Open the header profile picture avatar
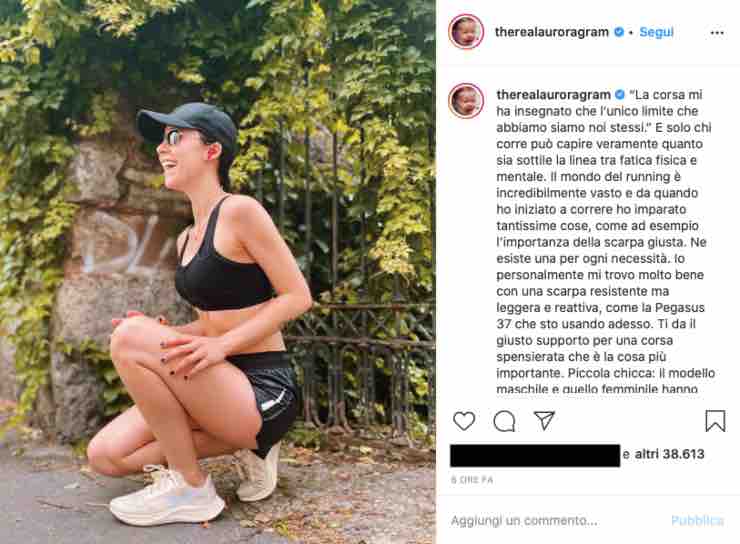Image resolution: width=740 pixels, height=544 pixels. 466,32
